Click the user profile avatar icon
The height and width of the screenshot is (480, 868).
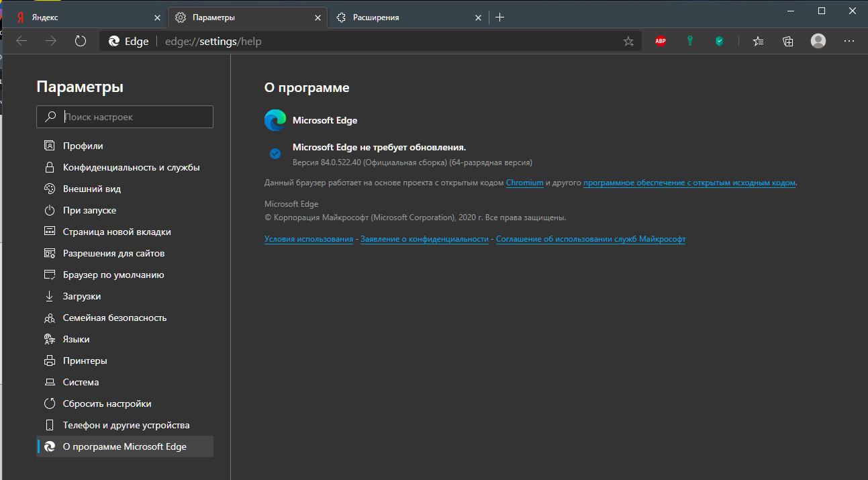[818, 41]
